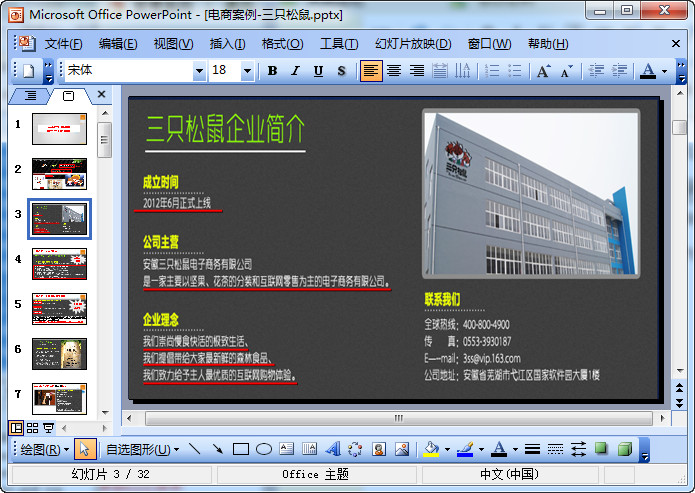The width and height of the screenshot is (695, 493).
Task: Open the 文件(F) menu
Action: click(63, 44)
